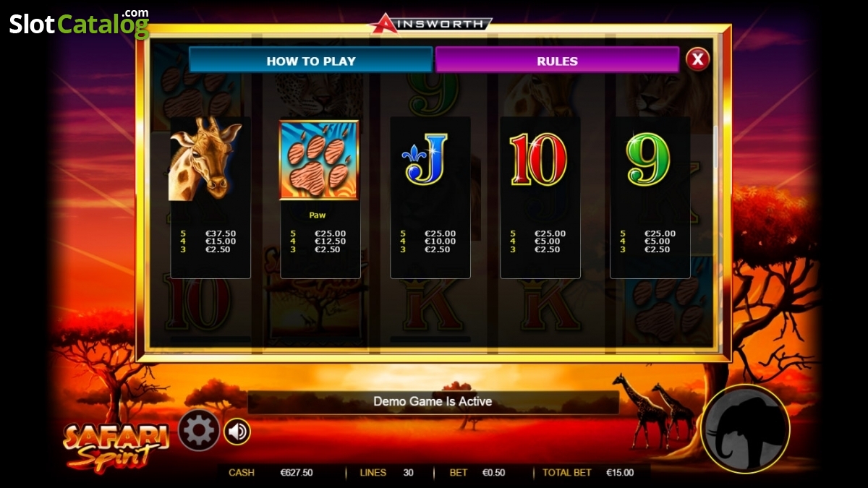This screenshot has width=868, height=488.
Task: Click the elephant spin button
Action: 746,429
